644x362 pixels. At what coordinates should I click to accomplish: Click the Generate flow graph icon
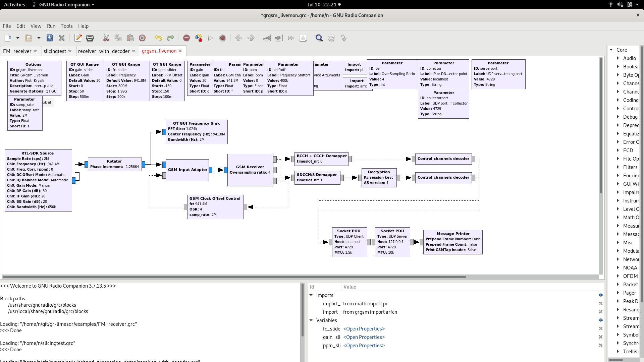click(x=199, y=38)
